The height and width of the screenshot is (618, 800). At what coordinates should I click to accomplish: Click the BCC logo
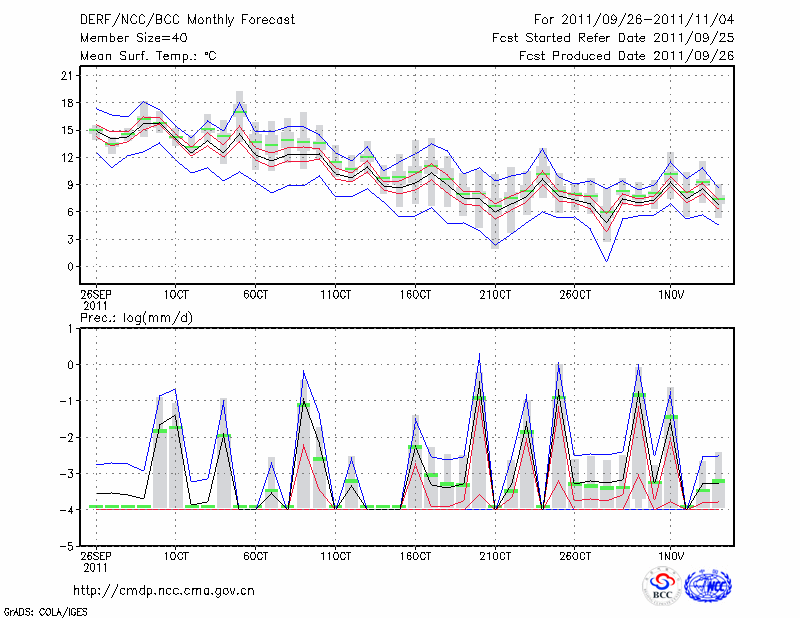(661, 586)
